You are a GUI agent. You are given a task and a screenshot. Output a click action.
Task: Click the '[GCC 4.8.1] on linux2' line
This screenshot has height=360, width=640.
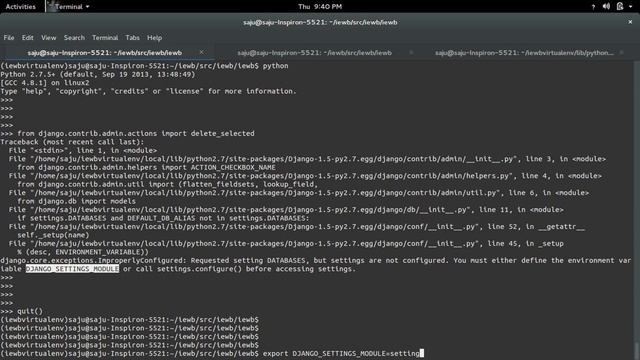point(44,83)
